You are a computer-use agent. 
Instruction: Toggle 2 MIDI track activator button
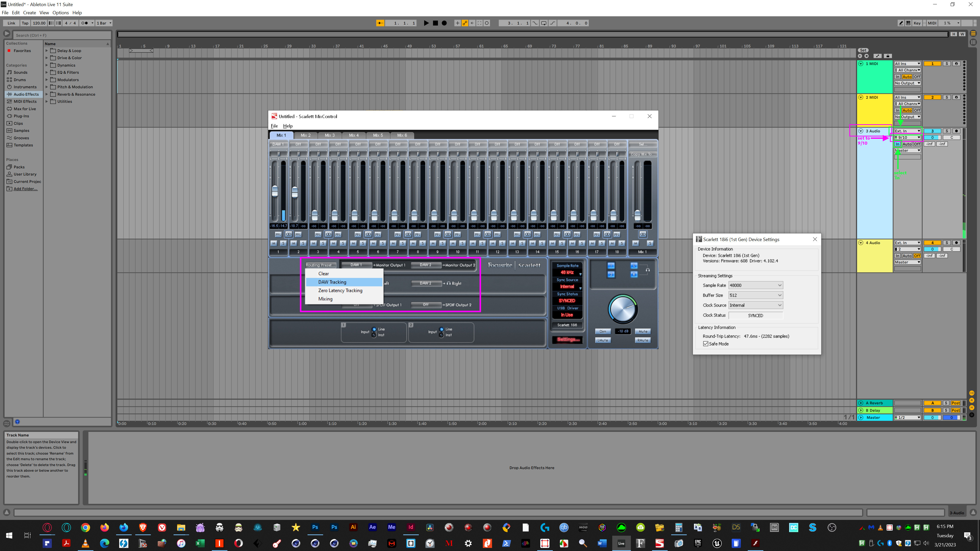[x=933, y=97]
